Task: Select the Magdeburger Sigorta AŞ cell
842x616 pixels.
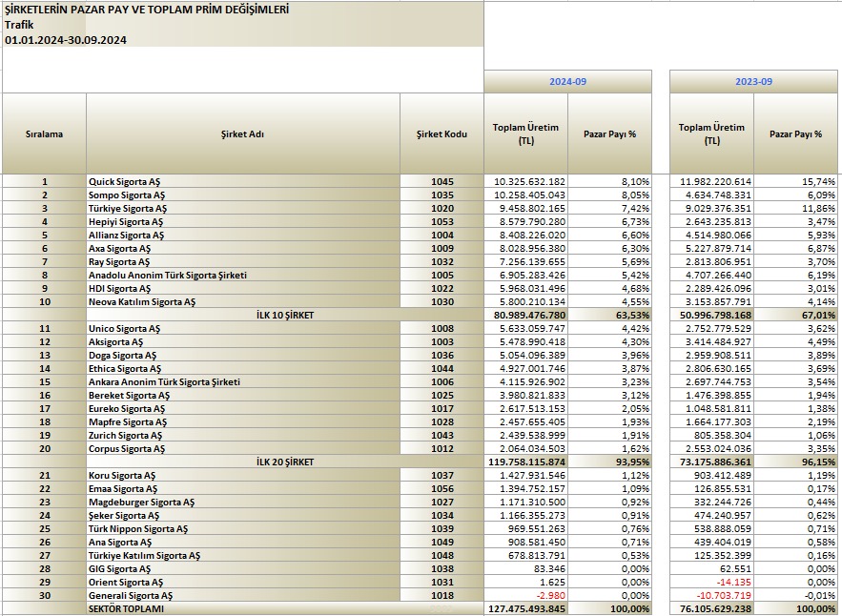Action: [243, 503]
